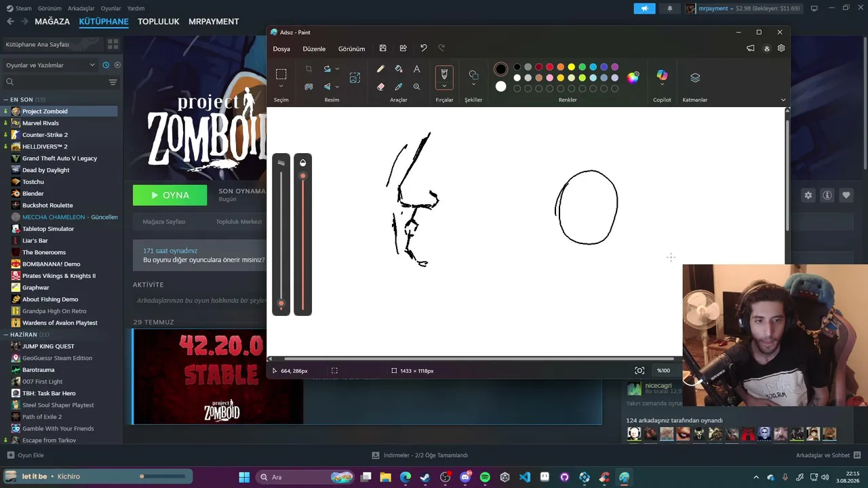Click the Project Zomboid info icon in Steam
The image size is (868, 488).
[x=827, y=195]
